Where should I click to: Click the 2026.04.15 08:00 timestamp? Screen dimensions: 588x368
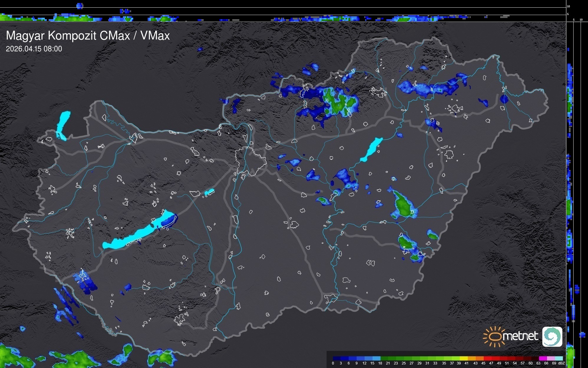tap(34, 49)
